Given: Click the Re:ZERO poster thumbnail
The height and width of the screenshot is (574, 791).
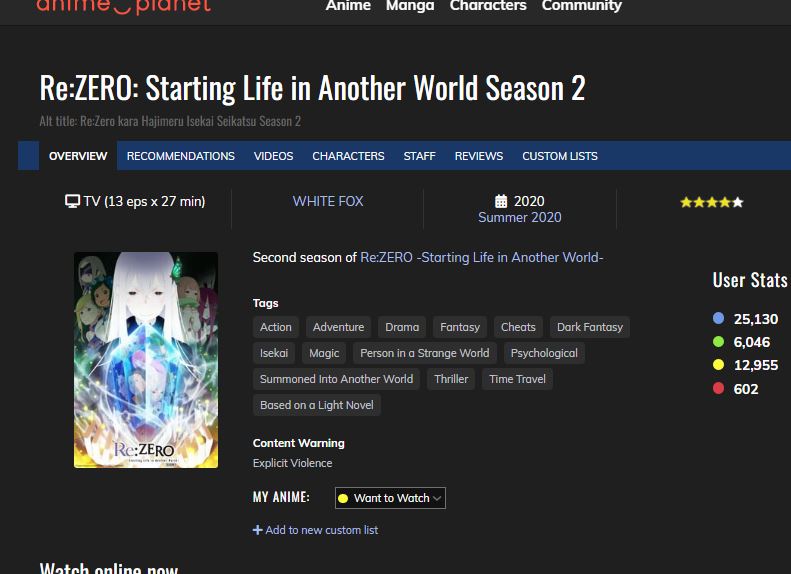Looking at the screenshot, I should [x=146, y=360].
